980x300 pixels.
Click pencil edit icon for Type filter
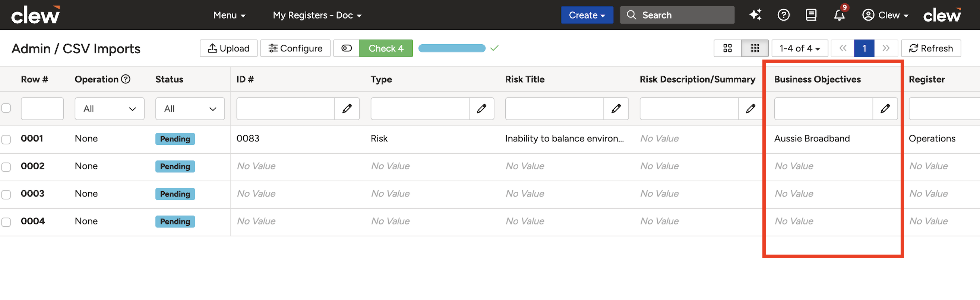482,109
